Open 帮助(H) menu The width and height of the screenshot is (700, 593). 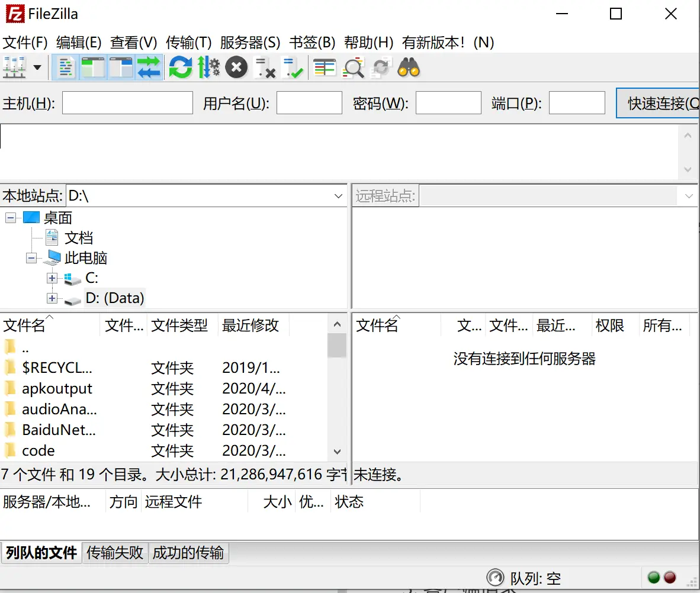coord(368,43)
